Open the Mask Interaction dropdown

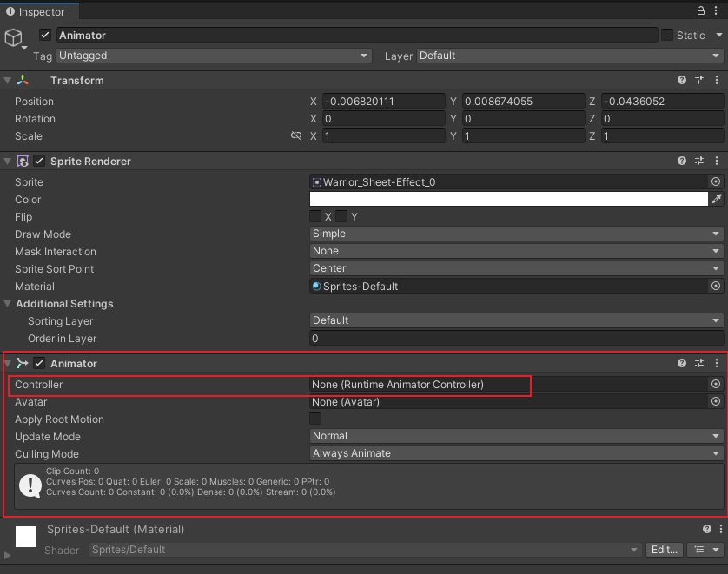(516, 251)
